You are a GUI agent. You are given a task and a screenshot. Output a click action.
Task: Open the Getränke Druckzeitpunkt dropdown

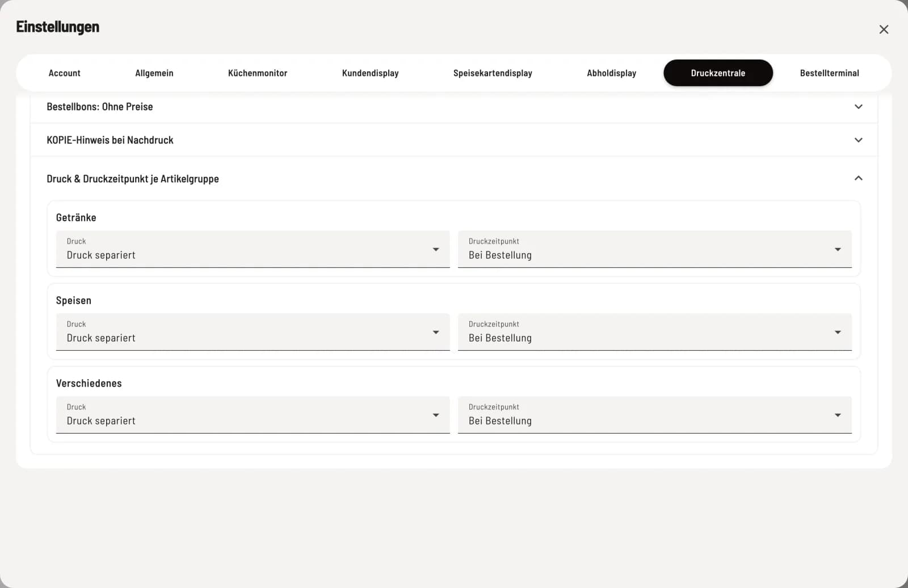pos(655,249)
